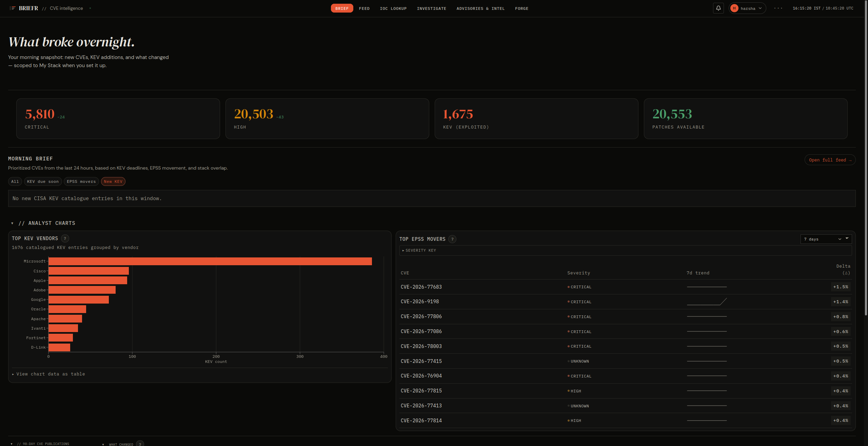Toggle the New KEV filter chip

coord(113,181)
